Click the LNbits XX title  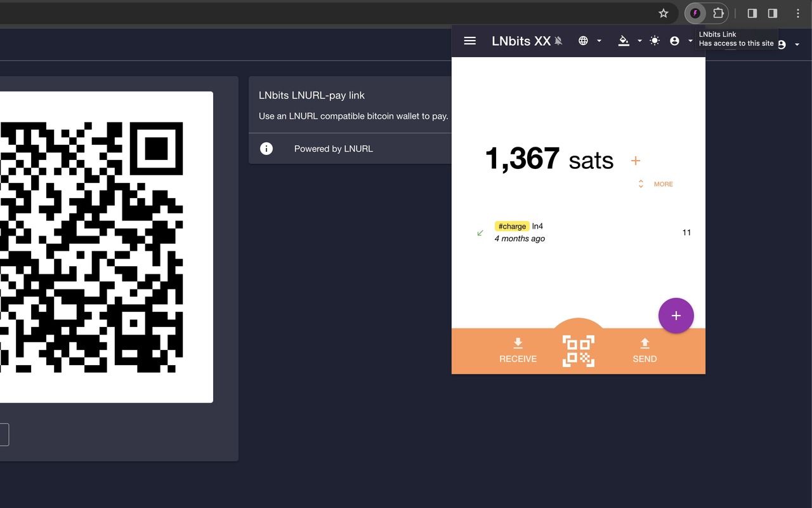pyautogui.click(x=521, y=41)
